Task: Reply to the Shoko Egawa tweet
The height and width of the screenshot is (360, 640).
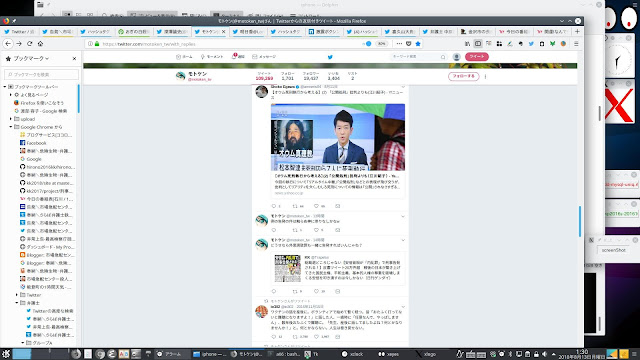Action: click(x=273, y=206)
